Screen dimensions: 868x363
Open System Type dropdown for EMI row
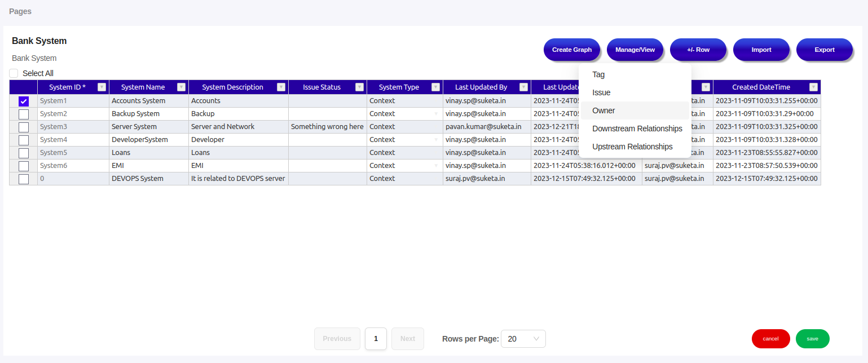click(x=435, y=166)
